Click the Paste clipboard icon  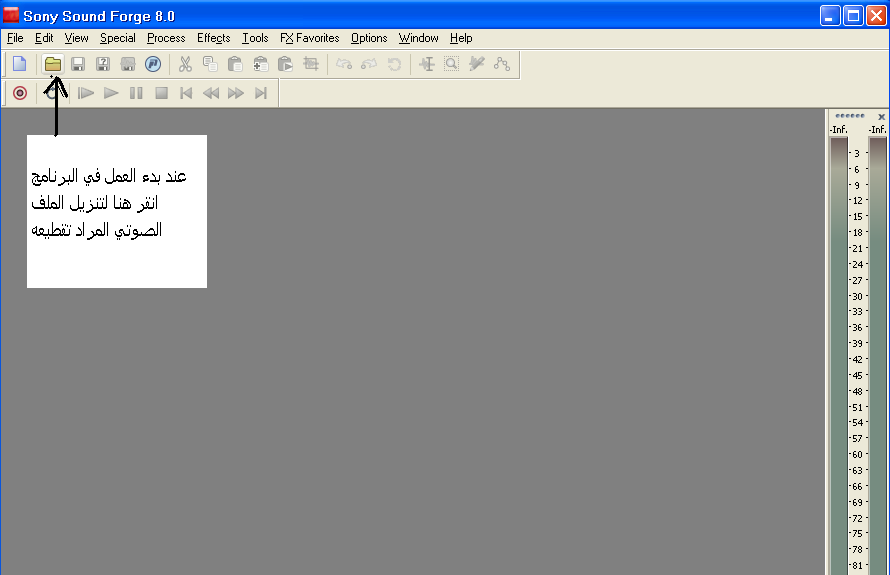pyautogui.click(x=235, y=64)
